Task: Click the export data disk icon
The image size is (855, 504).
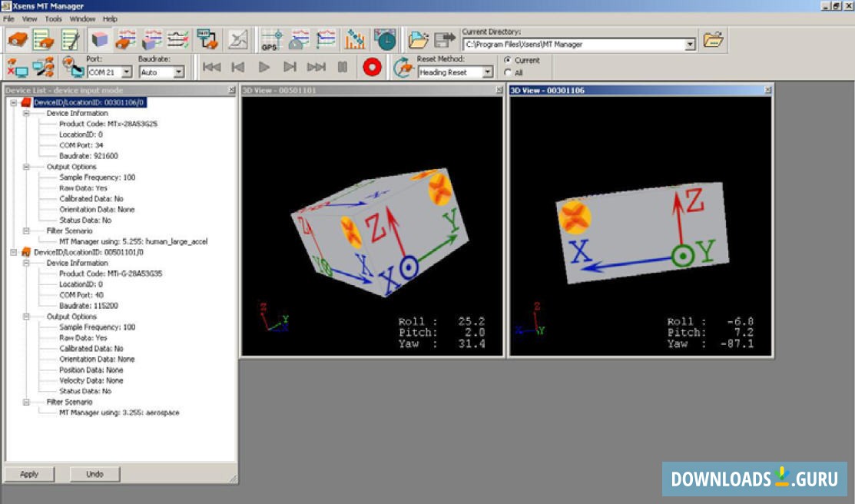Action: pyautogui.click(x=445, y=40)
